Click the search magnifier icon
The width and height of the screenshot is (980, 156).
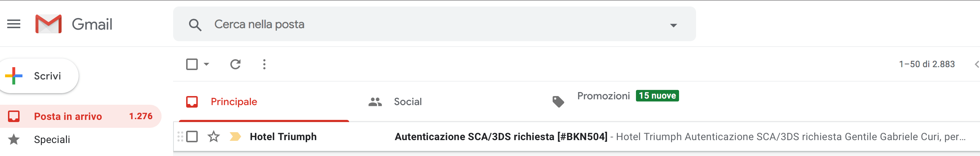pos(195,25)
